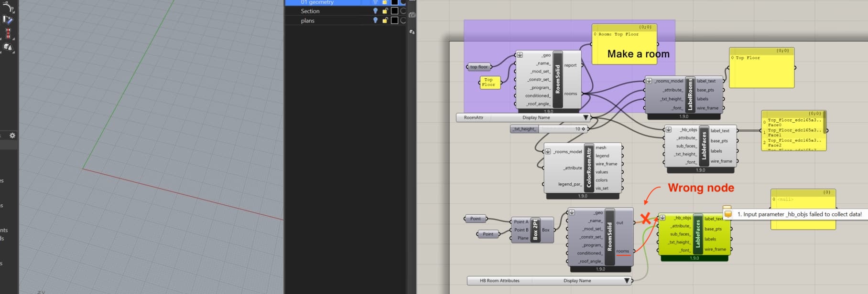This screenshot has height=294, width=868.
Task: Click the arrow icon on green LableFaces node
Action: click(x=662, y=218)
